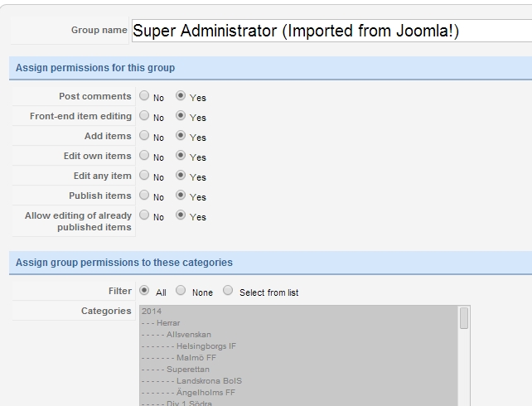The width and height of the screenshot is (532, 406).
Task: Click the Group name text field
Action: click(331, 31)
